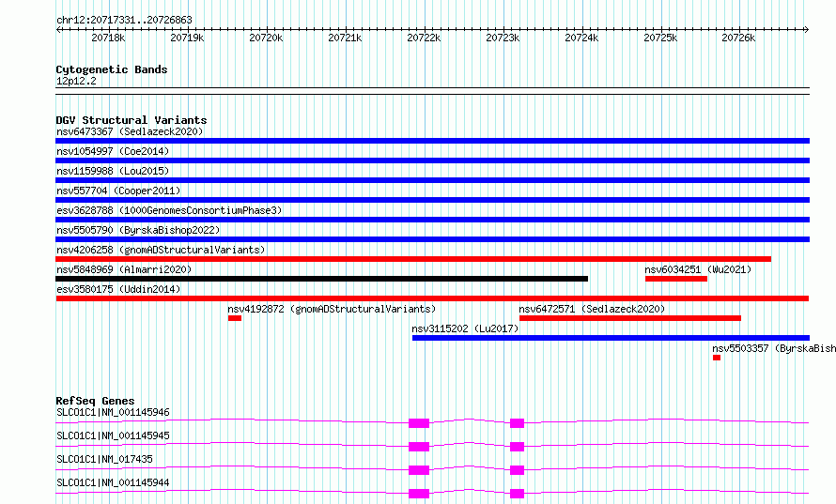This screenshot has width=836, height=504.
Task: Click left exon box of NM_001145946 transcript
Action: (x=419, y=423)
